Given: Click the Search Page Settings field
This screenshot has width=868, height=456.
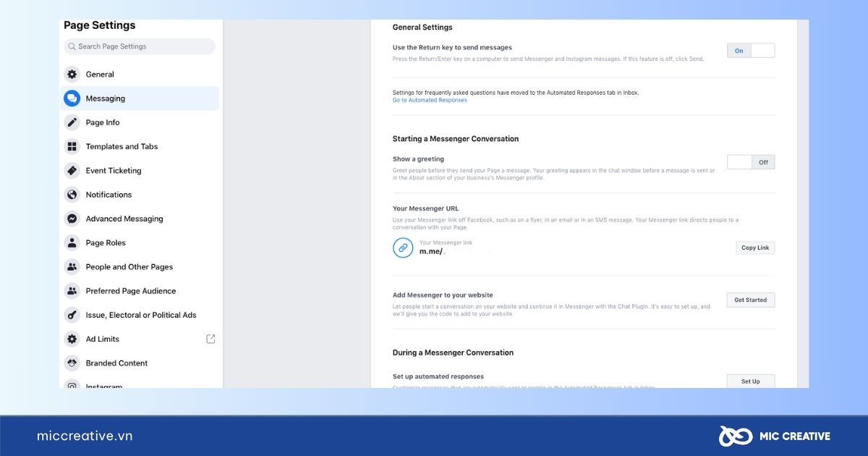Looking at the screenshot, I should [x=140, y=46].
